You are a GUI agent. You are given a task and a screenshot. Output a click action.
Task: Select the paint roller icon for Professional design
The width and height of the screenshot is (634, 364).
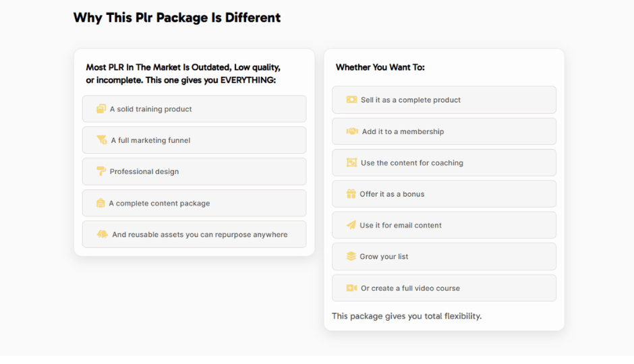point(101,171)
